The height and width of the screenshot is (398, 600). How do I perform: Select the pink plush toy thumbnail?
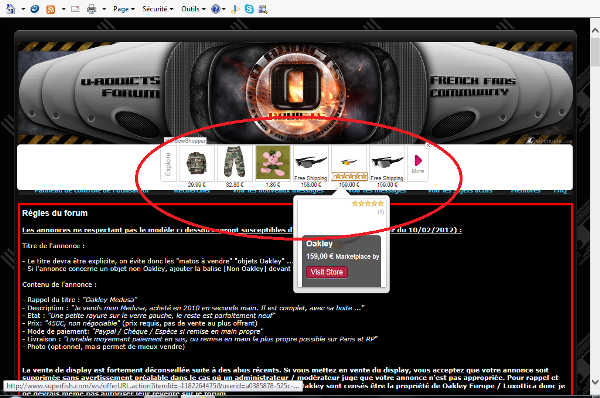pos(273,163)
